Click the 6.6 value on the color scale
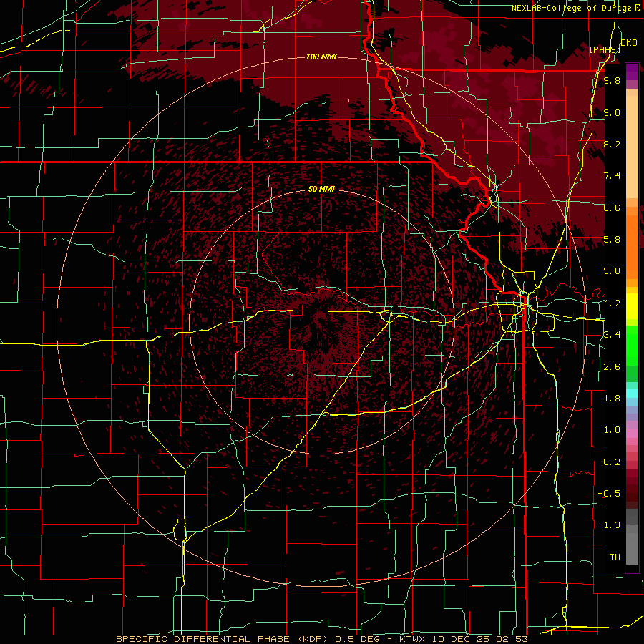Screen dimensions: 644x644 [x=612, y=208]
